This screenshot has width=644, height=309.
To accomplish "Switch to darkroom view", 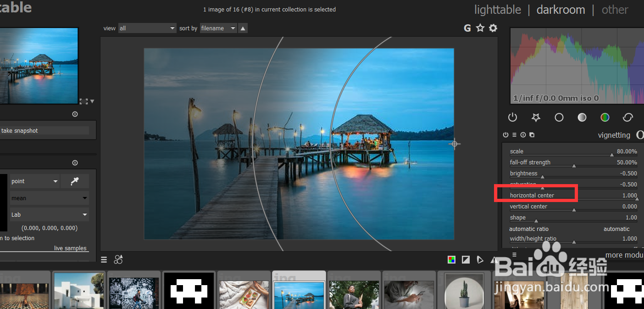I will click(x=561, y=10).
